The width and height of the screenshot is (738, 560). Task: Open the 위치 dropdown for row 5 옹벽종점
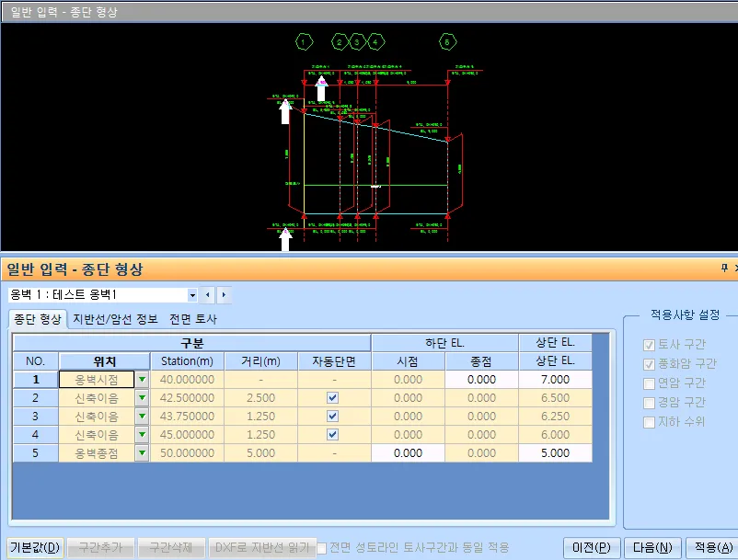[x=142, y=452]
